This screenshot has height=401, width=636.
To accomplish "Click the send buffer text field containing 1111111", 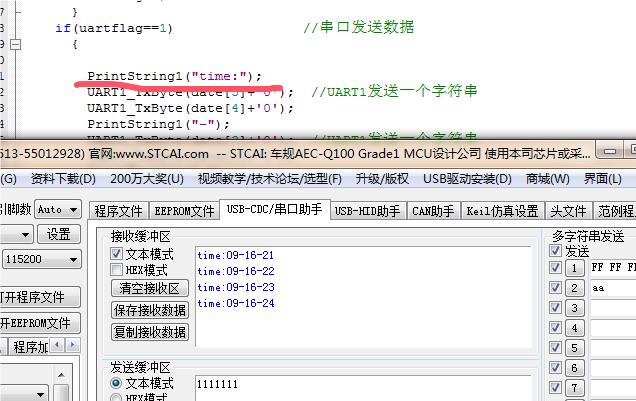I will point(363,388).
